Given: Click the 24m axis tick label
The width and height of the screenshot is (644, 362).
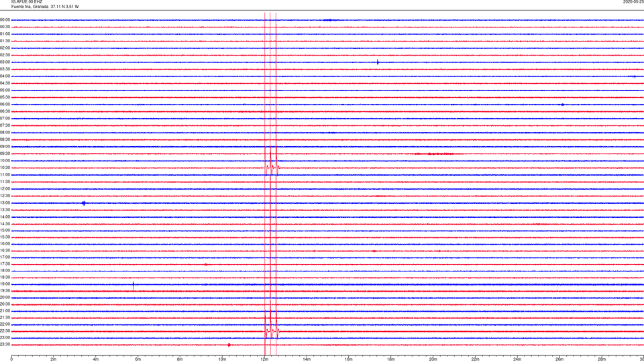Looking at the screenshot, I should [517, 359].
